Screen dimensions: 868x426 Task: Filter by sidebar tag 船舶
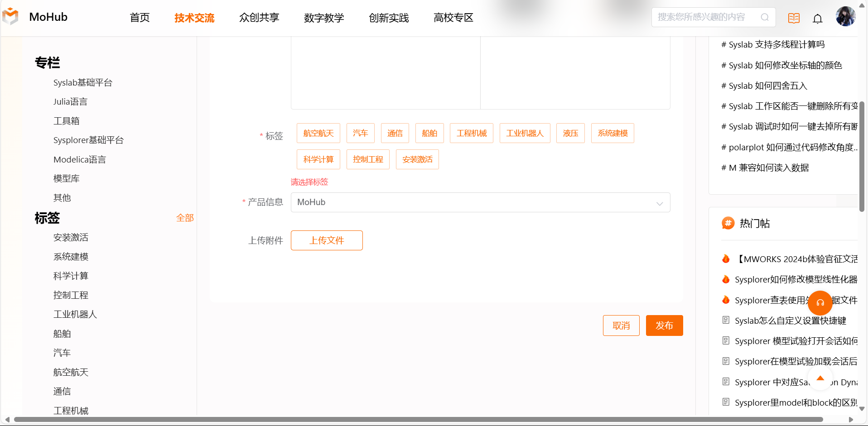(62, 334)
